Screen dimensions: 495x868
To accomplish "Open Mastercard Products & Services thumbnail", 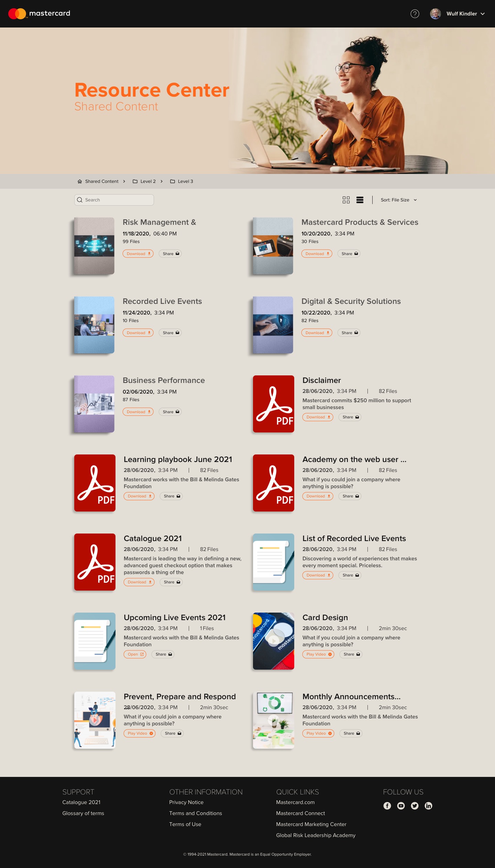I will (273, 246).
